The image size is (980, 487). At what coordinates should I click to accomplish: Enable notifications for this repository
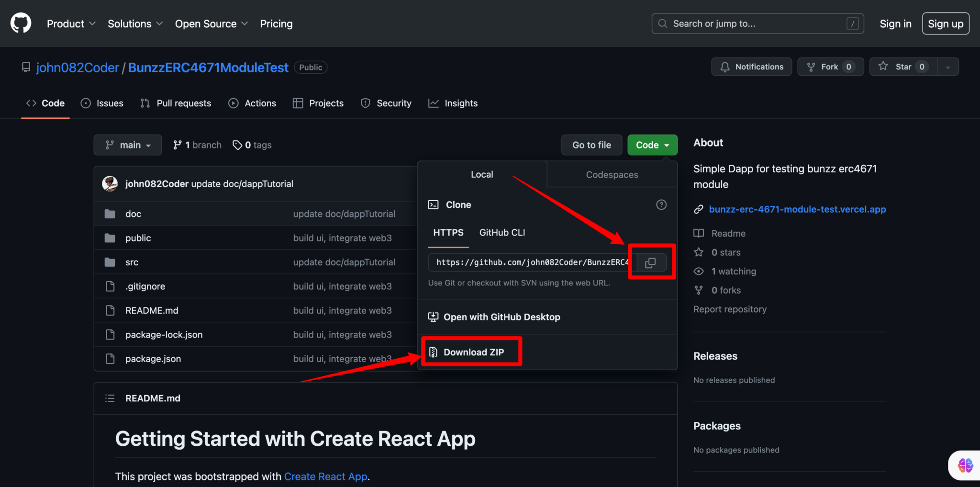tap(751, 67)
